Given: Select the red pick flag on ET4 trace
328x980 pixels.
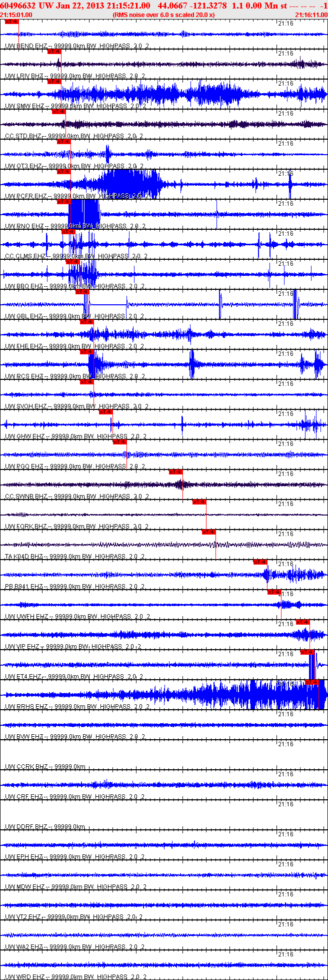Looking at the screenshot, I should click(307, 652).
